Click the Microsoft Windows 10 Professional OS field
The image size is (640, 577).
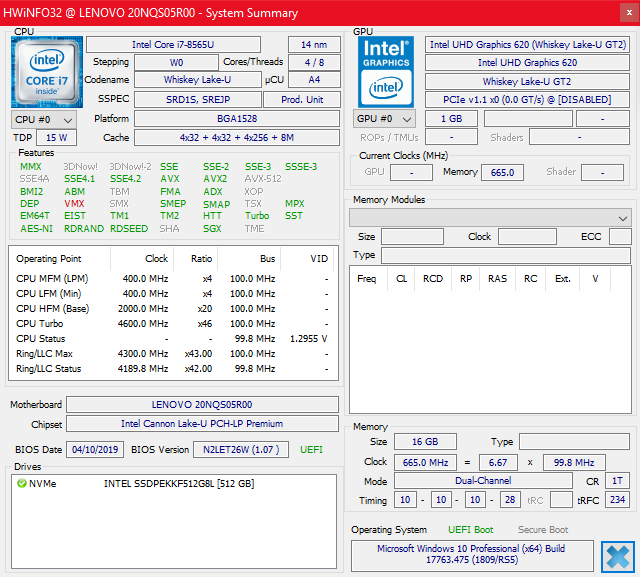(x=471, y=556)
